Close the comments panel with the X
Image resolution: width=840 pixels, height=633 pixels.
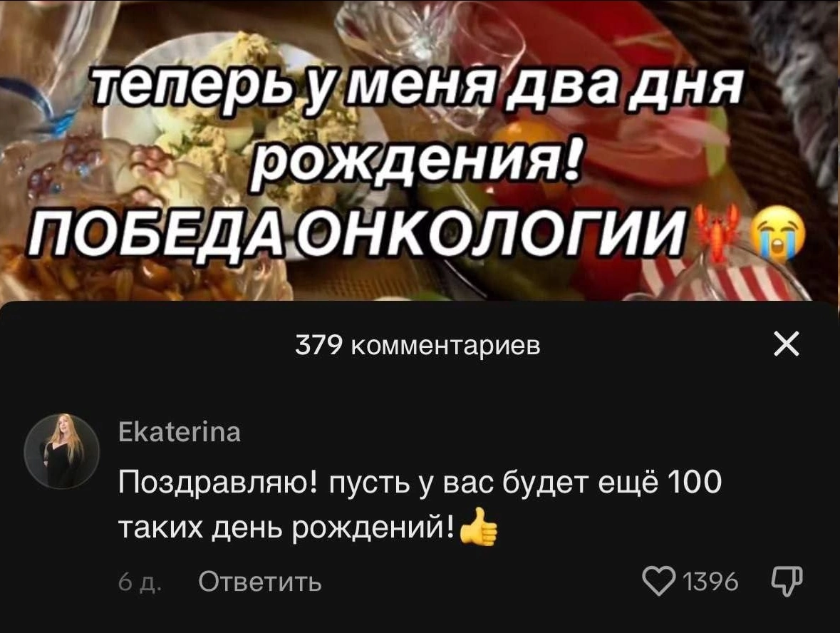[x=787, y=344]
